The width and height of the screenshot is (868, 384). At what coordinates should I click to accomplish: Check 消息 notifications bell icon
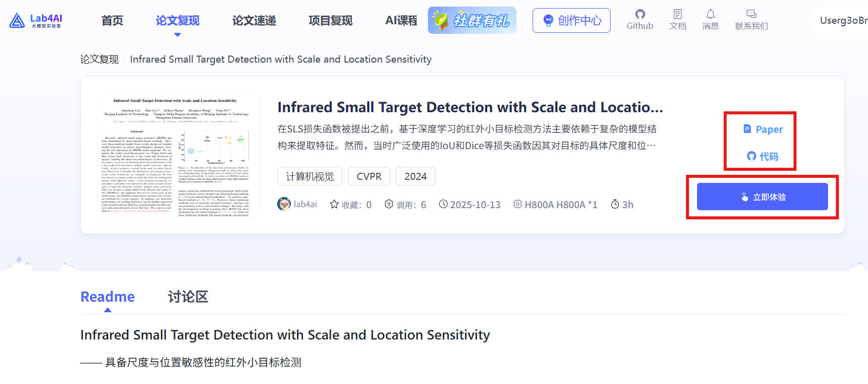(710, 14)
